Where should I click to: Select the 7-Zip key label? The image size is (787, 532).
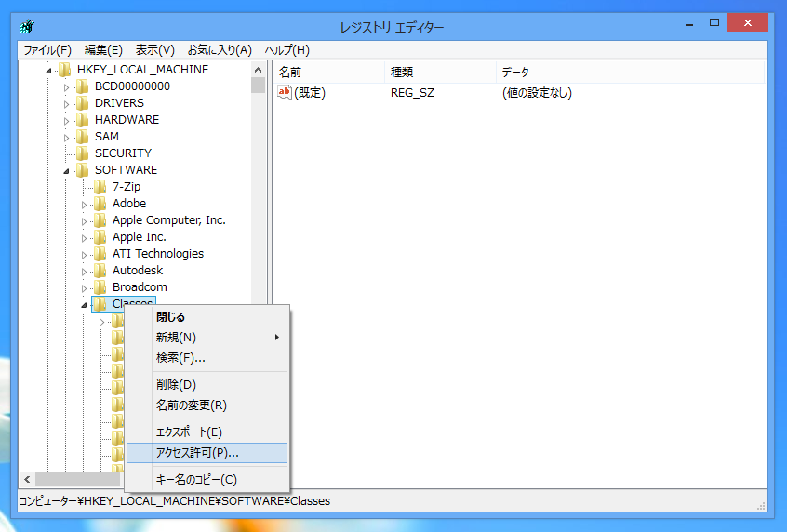coord(127,187)
